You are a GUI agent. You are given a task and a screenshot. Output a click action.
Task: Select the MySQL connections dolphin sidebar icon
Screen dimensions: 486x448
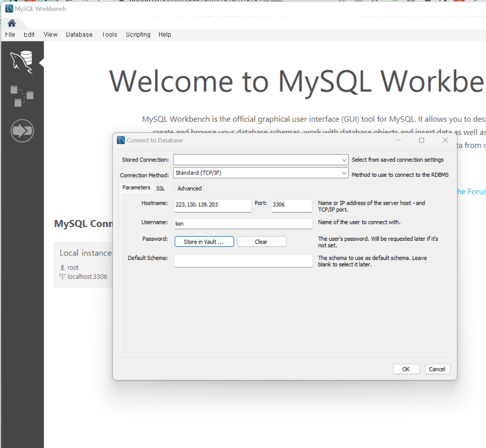click(22, 62)
